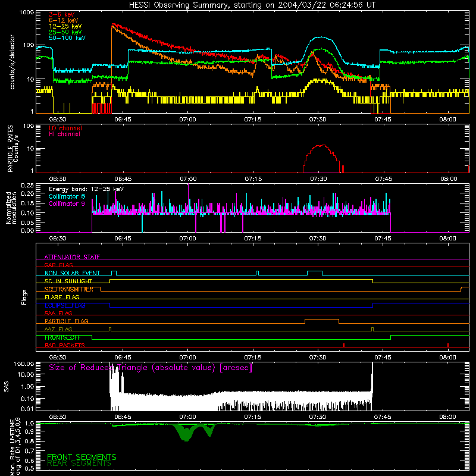Viewport: 476px width, 476px height.
Task: Click the ATTENUATOR STATE flag label
Action: [72, 257]
